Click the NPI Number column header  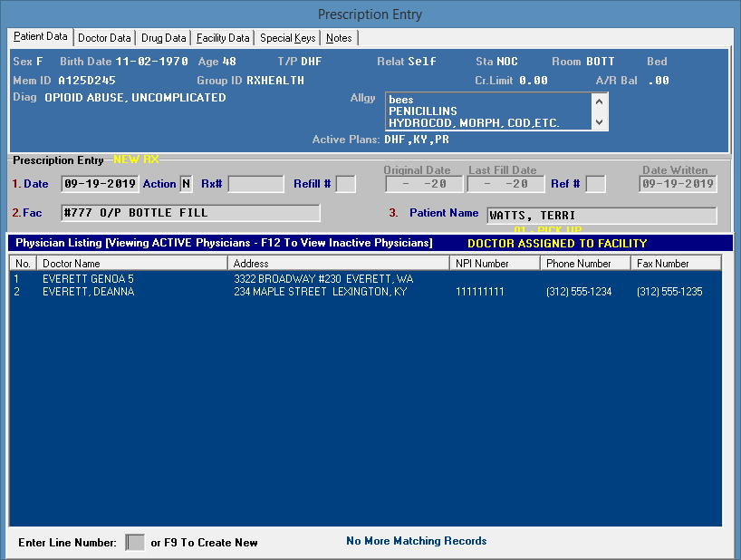[495, 264]
